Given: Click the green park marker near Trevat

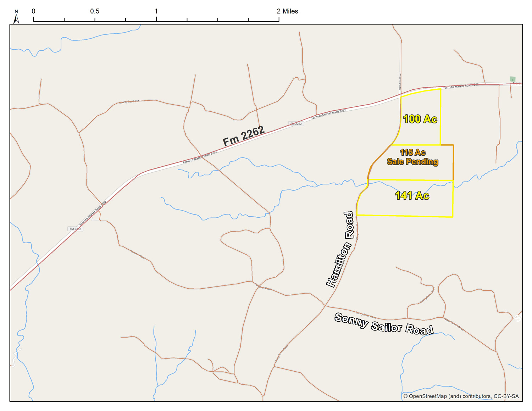Looking at the screenshot, I should (512, 79).
